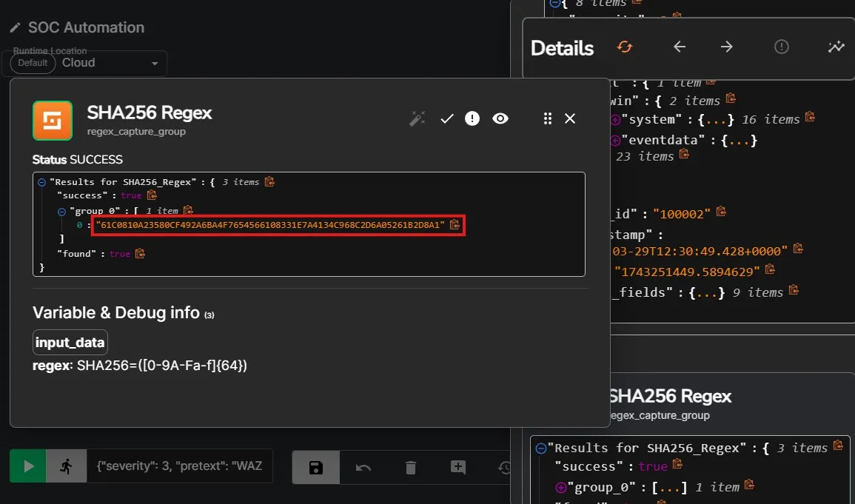
Task: Collapse the "Results for SHA256_Regex" JSON node
Action: point(42,182)
